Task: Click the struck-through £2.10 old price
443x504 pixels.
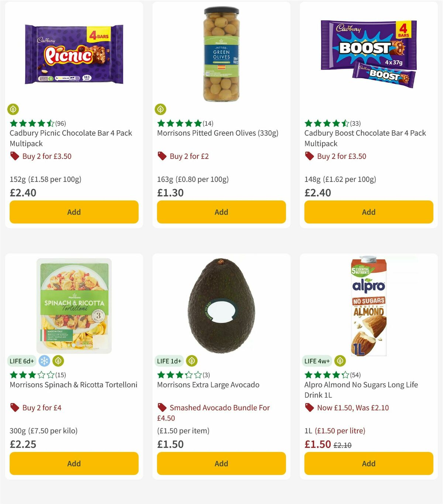Action: tap(343, 445)
